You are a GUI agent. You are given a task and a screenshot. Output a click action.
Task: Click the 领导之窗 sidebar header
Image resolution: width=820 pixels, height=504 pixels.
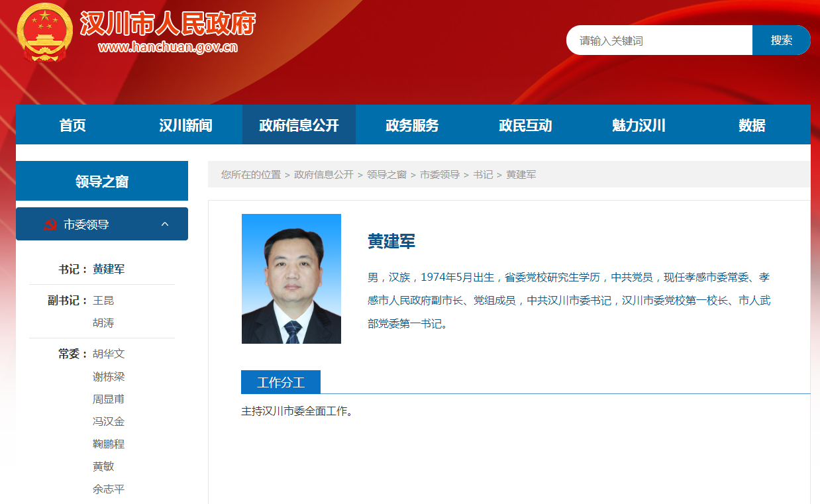tap(102, 181)
